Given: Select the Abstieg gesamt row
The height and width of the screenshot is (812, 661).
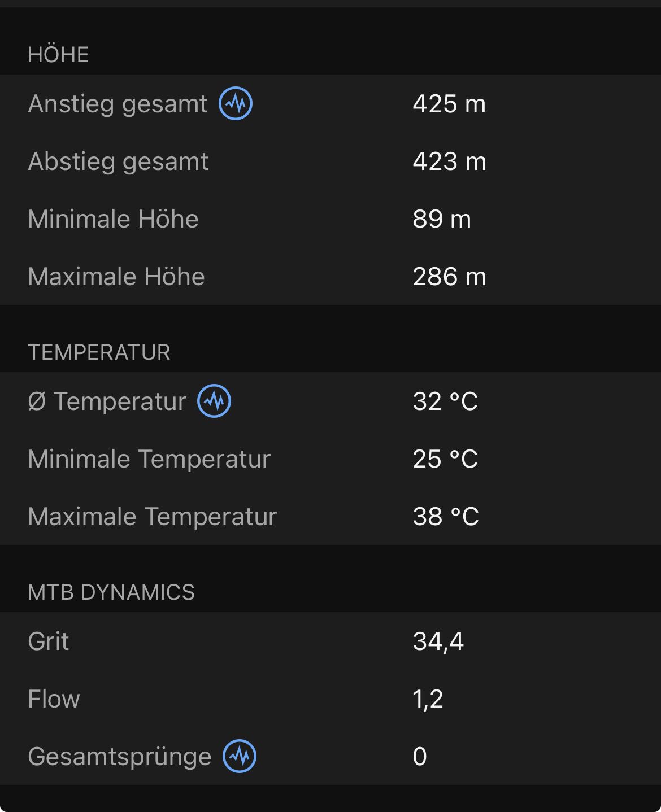Looking at the screenshot, I should click(330, 161).
